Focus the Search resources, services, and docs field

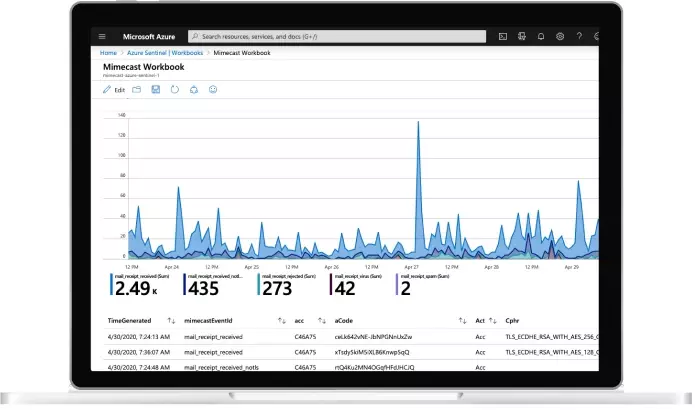coord(337,36)
